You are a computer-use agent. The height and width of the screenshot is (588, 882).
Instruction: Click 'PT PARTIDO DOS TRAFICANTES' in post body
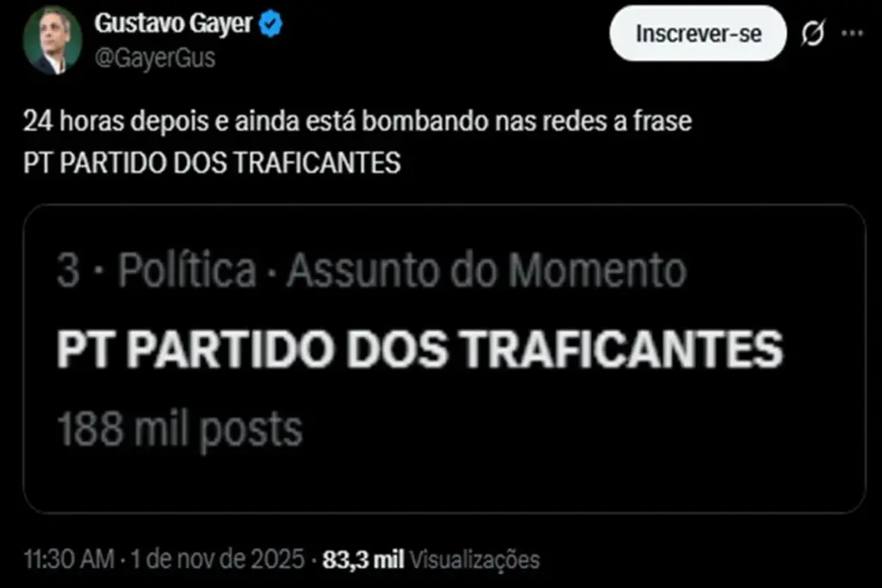(212, 163)
